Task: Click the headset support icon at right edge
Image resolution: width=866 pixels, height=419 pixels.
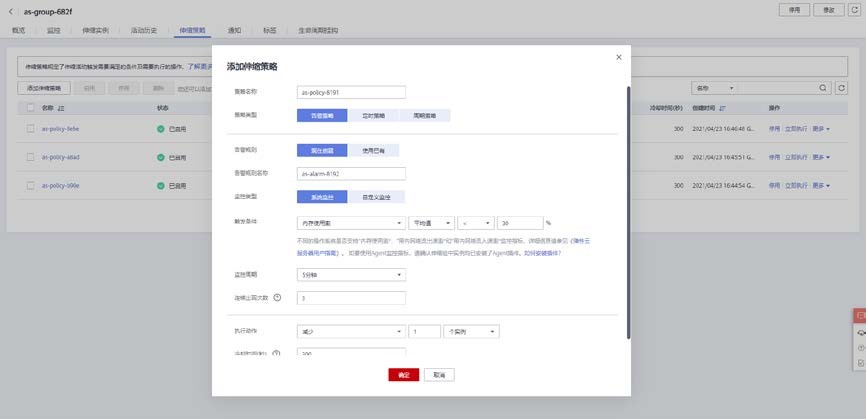Action: click(x=860, y=332)
